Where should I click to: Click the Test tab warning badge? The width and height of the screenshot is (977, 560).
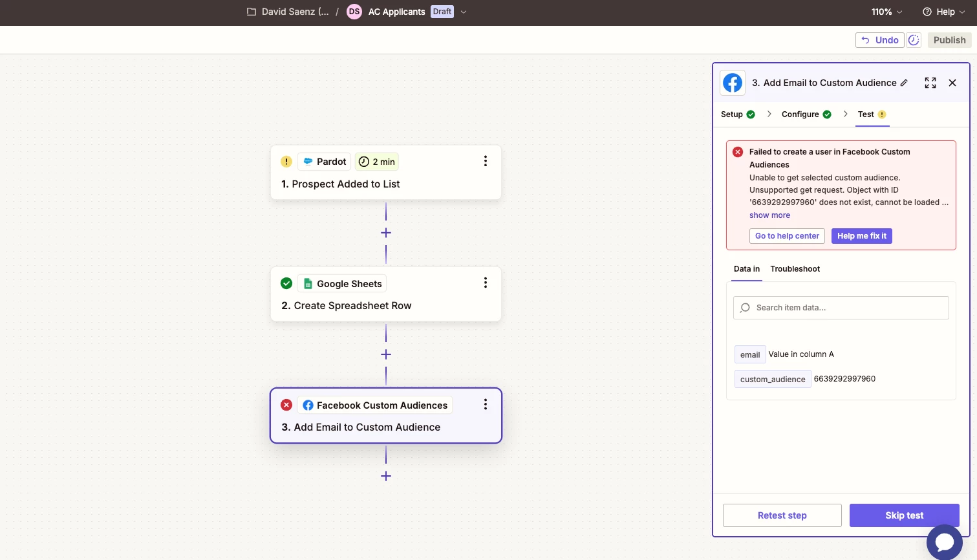click(882, 114)
